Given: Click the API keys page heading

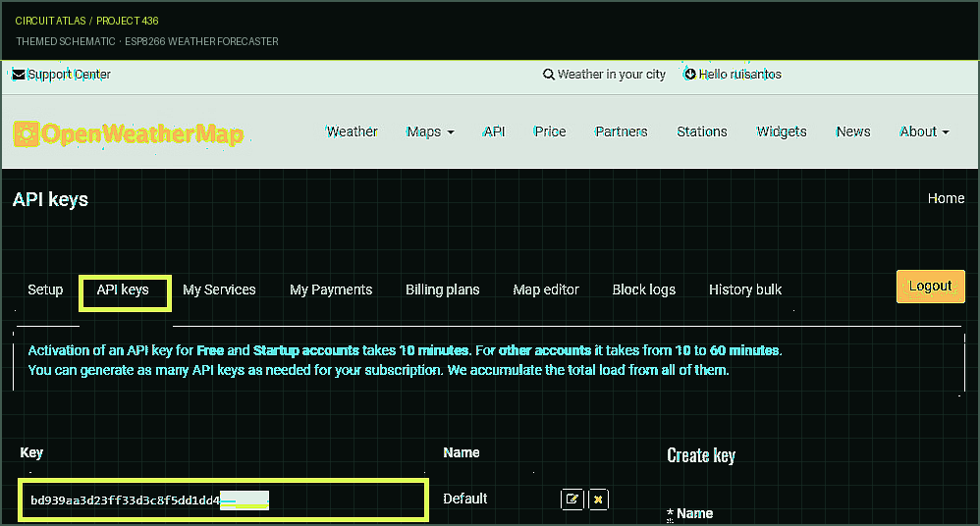Looking at the screenshot, I should click(x=51, y=200).
